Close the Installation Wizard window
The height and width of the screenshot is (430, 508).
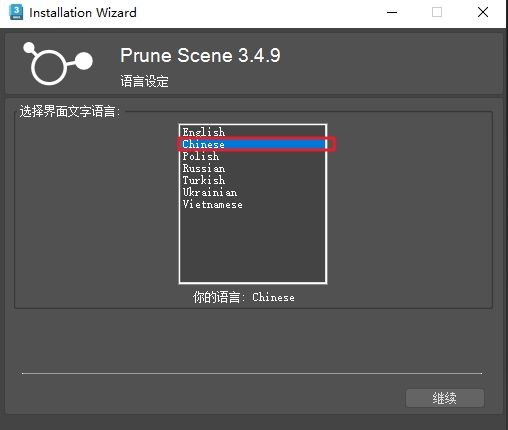[x=483, y=13]
